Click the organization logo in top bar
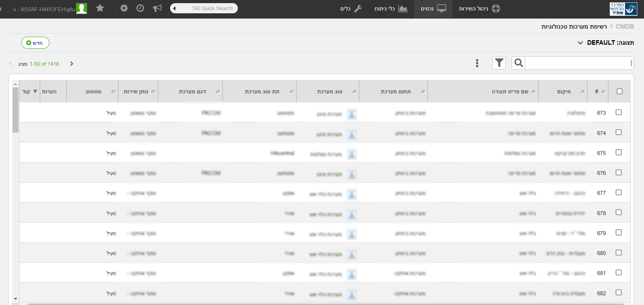Image resolution: width=644 pixels, height=305 pixels. tap(623, 9)
